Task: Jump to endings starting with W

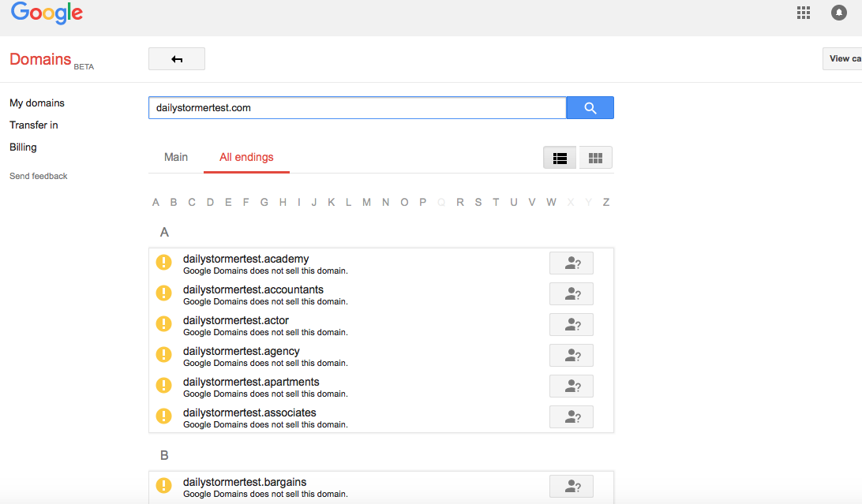Action: tap(552, 203)
